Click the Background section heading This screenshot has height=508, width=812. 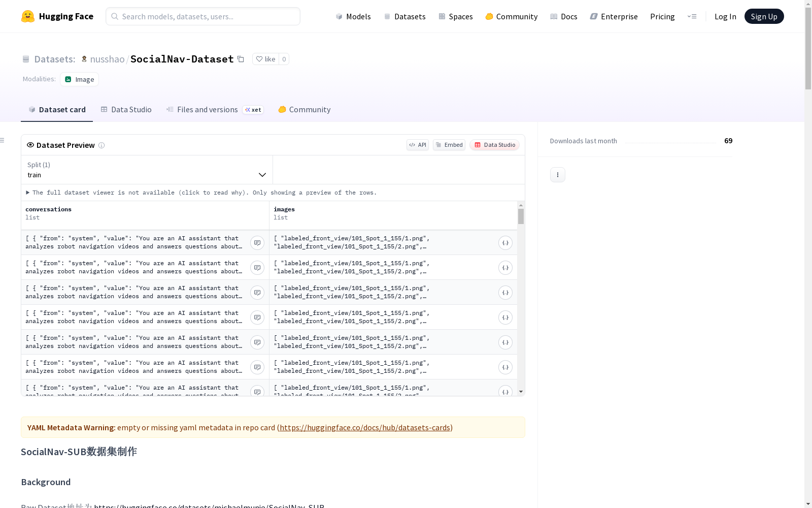point(46,482)
